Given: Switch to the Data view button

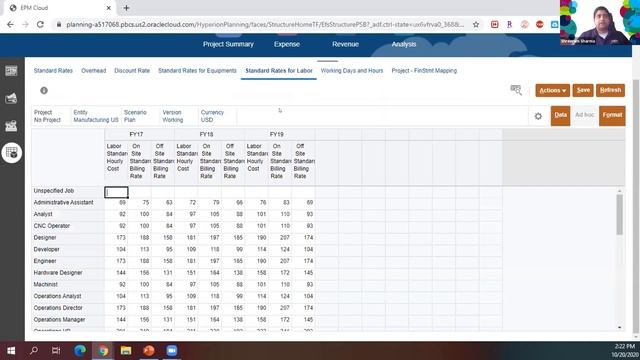Looking at the screenshot, I should [560, 116].
